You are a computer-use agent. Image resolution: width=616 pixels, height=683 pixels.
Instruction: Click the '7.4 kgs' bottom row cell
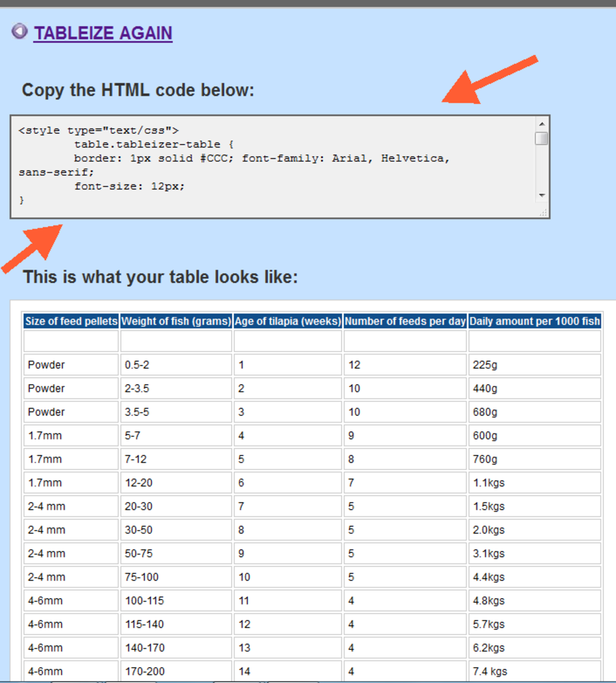click(x=489, y=670)
